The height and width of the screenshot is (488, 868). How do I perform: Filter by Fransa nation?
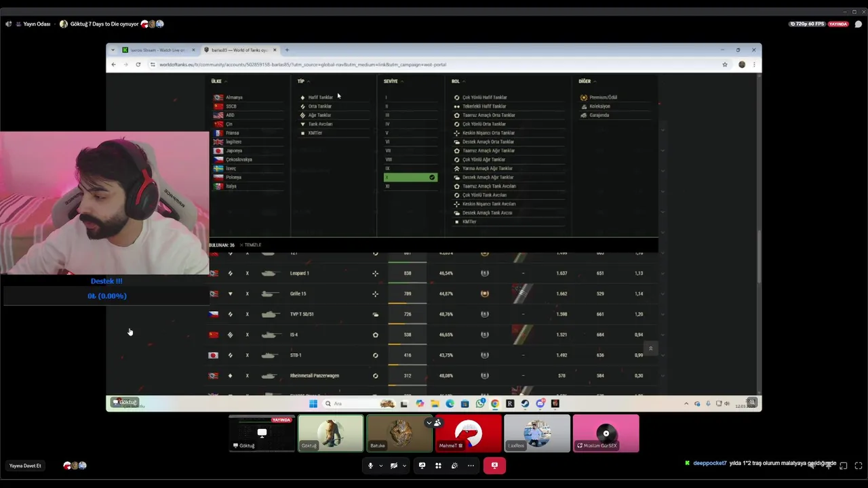(248, 133)
